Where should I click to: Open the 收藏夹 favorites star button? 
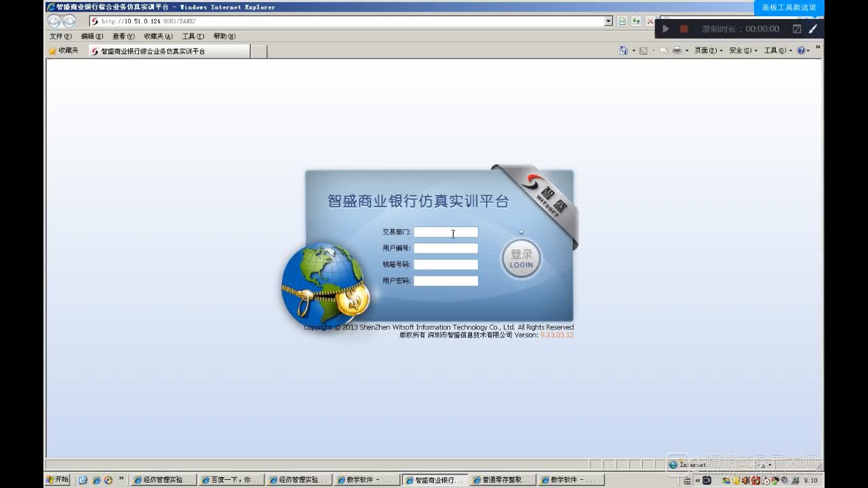click(63, 51)
